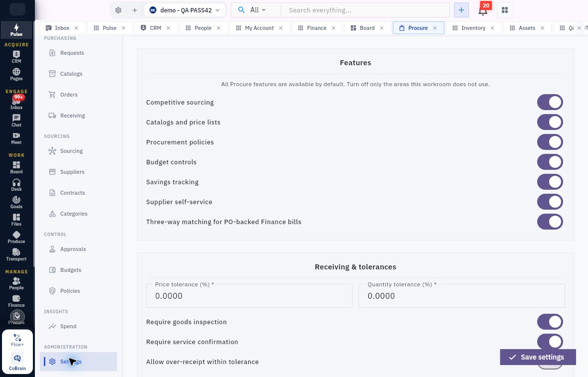Disable Supplier self-service toggle
The width and height of the screenshot is (588, 377).
[550, 202]
